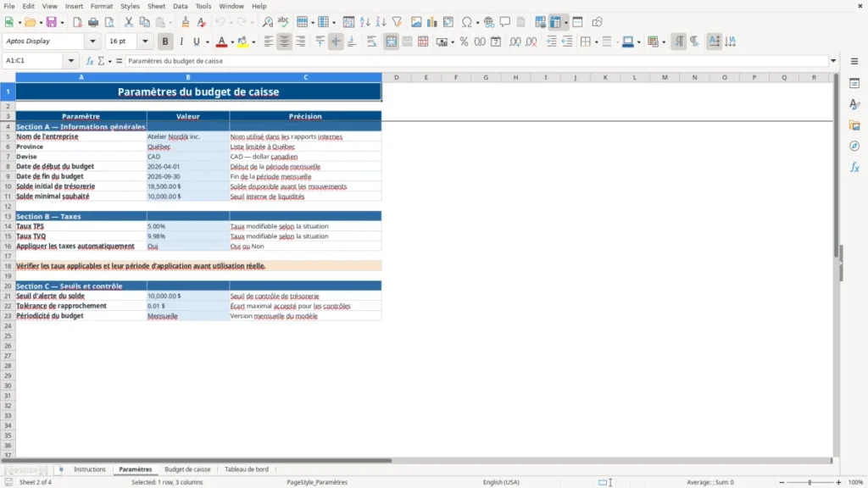Toggle bold formatting
868x488 pixels.
point(165,42)
